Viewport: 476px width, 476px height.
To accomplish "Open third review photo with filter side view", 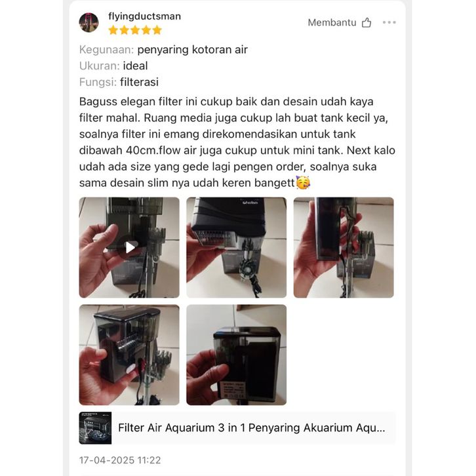I will (x=344, y=247).
